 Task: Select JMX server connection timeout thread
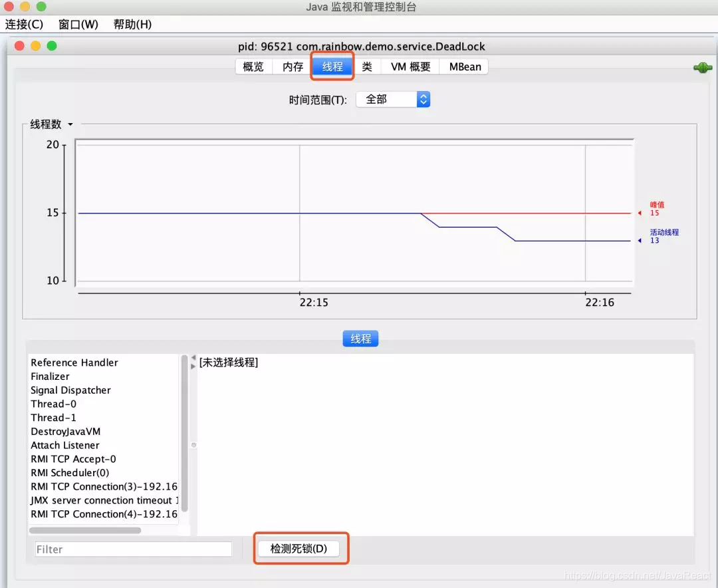click(104, 500)
